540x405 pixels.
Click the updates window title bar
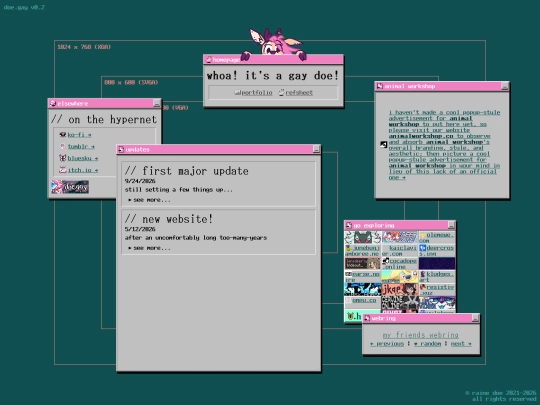click(x=219, y=149)
